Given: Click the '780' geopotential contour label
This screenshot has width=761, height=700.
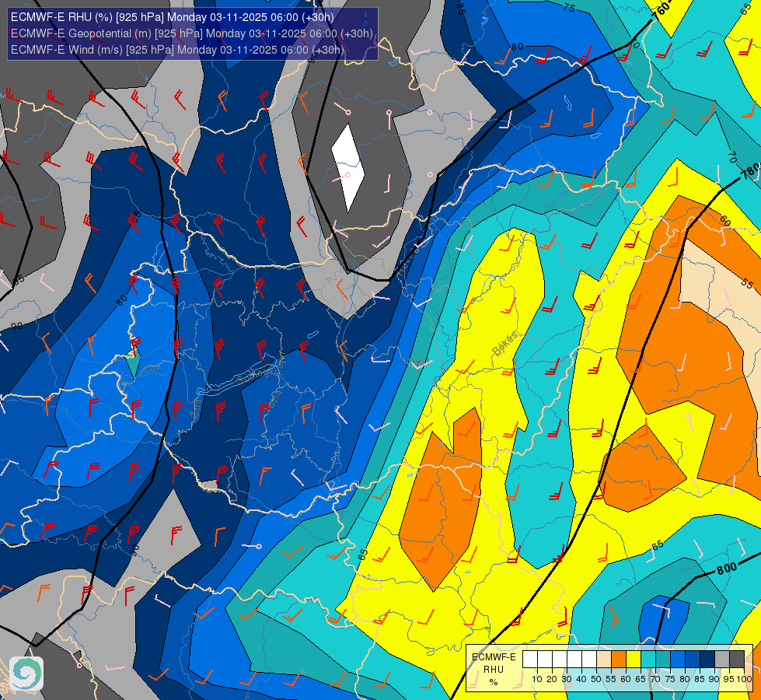Looking at the screenshot, I should pos(750,171).
